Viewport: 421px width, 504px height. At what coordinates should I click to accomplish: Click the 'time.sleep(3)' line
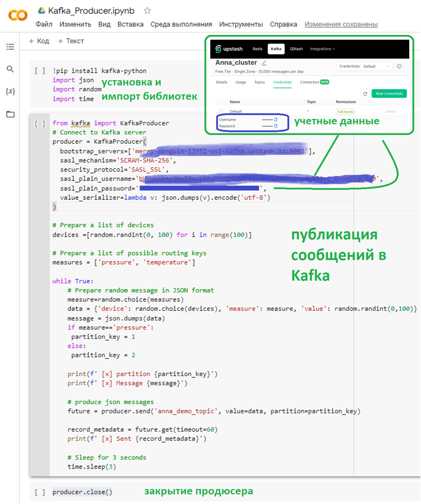tap(92, 467)
